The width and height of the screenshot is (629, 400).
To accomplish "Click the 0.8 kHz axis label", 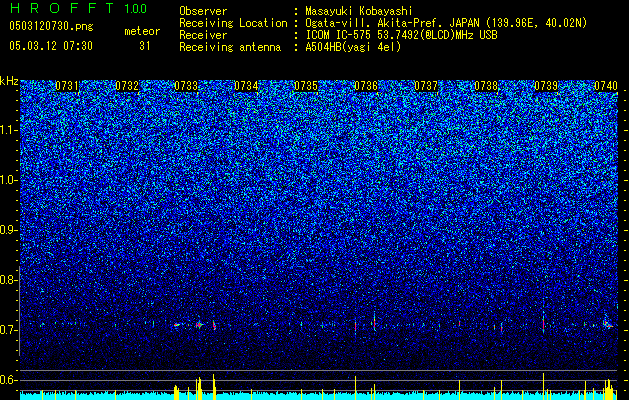I will pyautogui.click(x=8, y=280).
